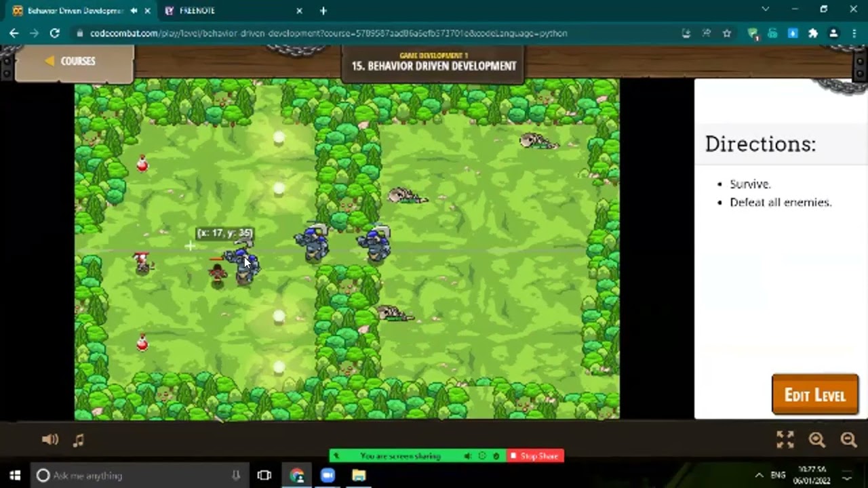This screenshot has height=488, width=868.
Task: Open the Edit Level editor
Action: pos(814,394)
